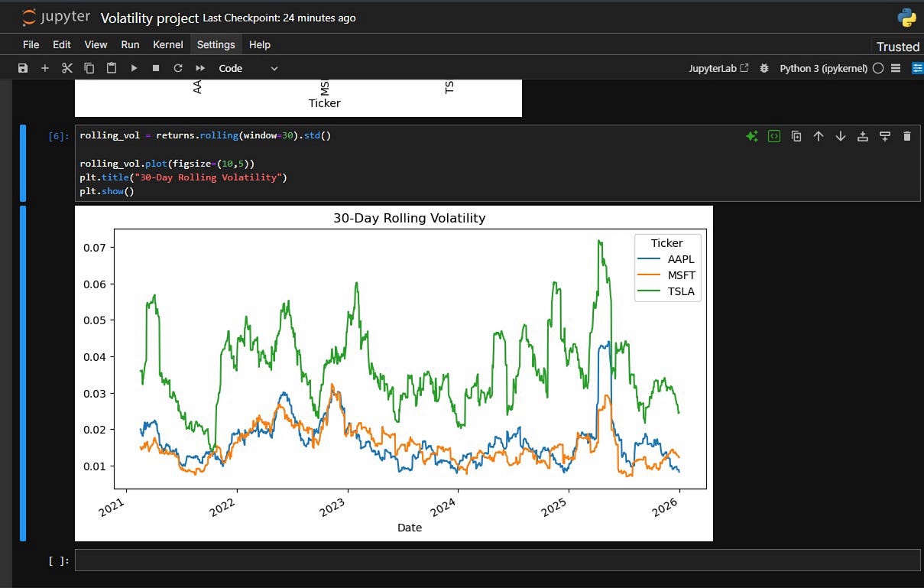
Task: Click the Jupyter logo
Action: click(55, 17)
